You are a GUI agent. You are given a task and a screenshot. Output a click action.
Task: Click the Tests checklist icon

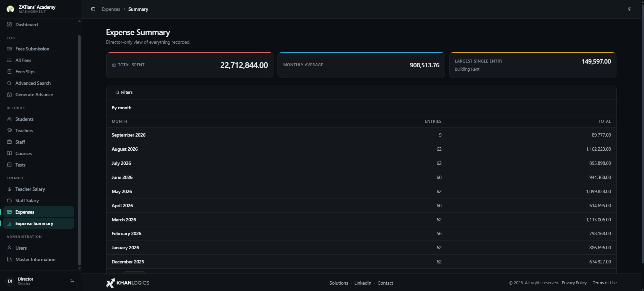point(9,165)
